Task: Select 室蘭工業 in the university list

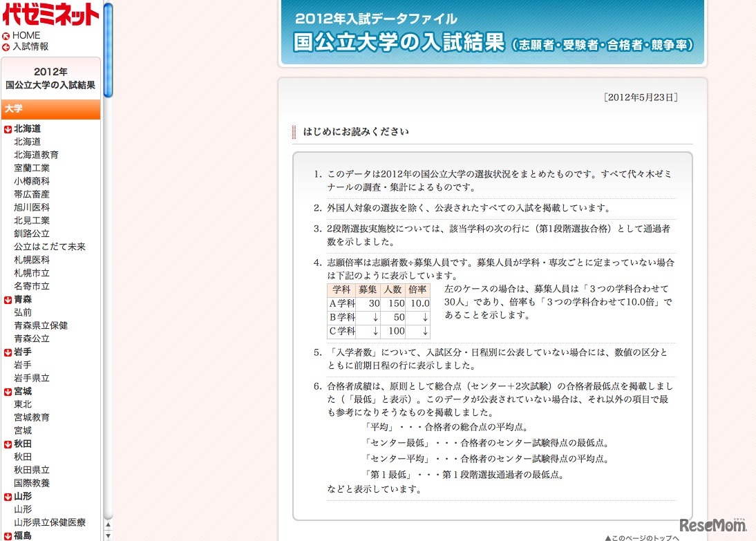Action: (32, 168)
